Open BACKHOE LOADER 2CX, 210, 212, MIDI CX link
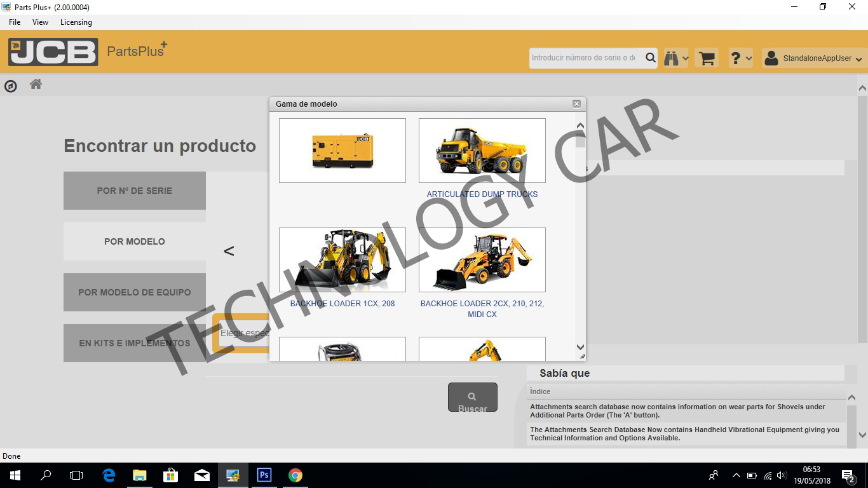The width and height of the screenshot is (868, 488). click(482, 309)
